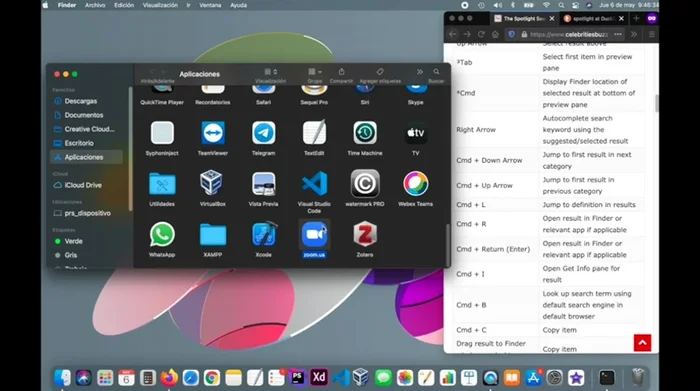Open TeamViewer in the Aplicaciones window
700x391 pixels.
[x=213, y=133]
